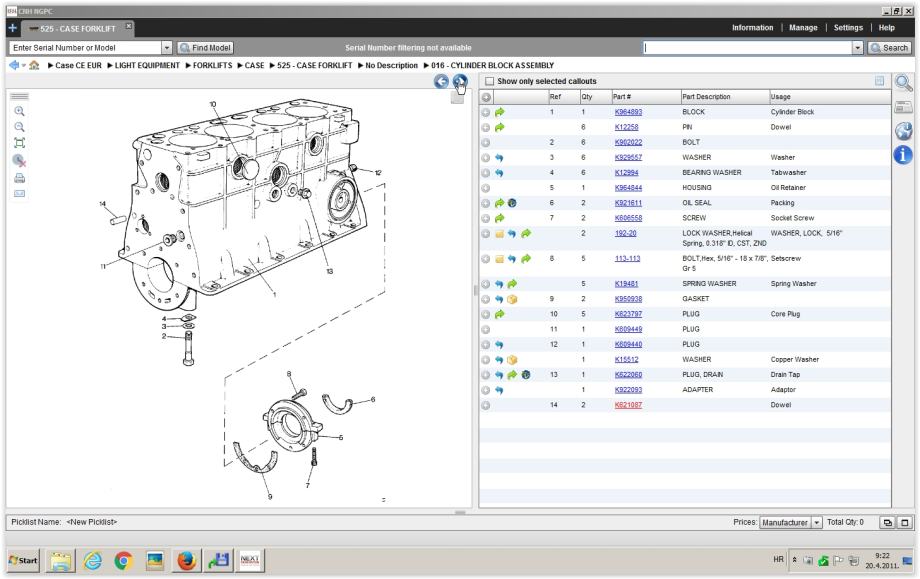The height and width of the screenshot is (579, 920).
Task: Open the serial number or model dropdown
Action: tap(167, 47)
